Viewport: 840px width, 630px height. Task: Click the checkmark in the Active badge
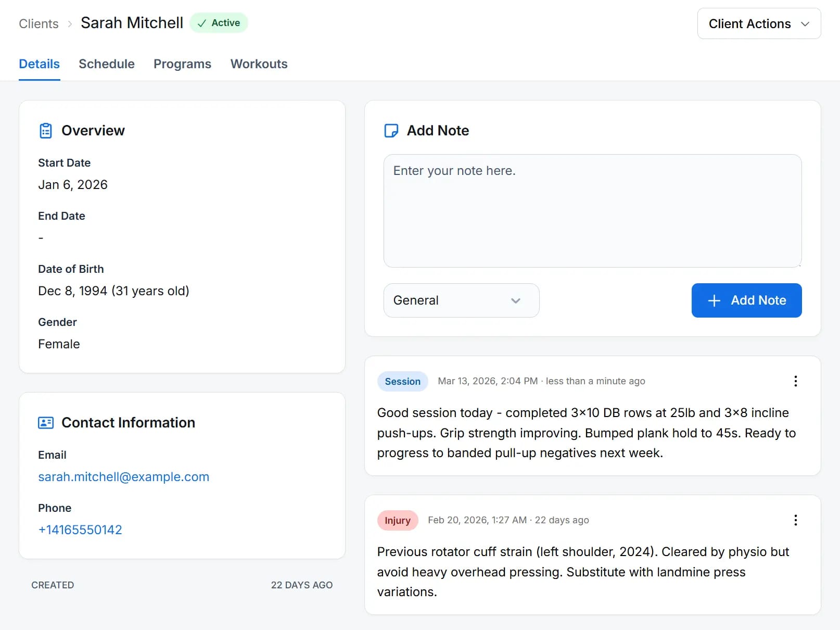202,23
